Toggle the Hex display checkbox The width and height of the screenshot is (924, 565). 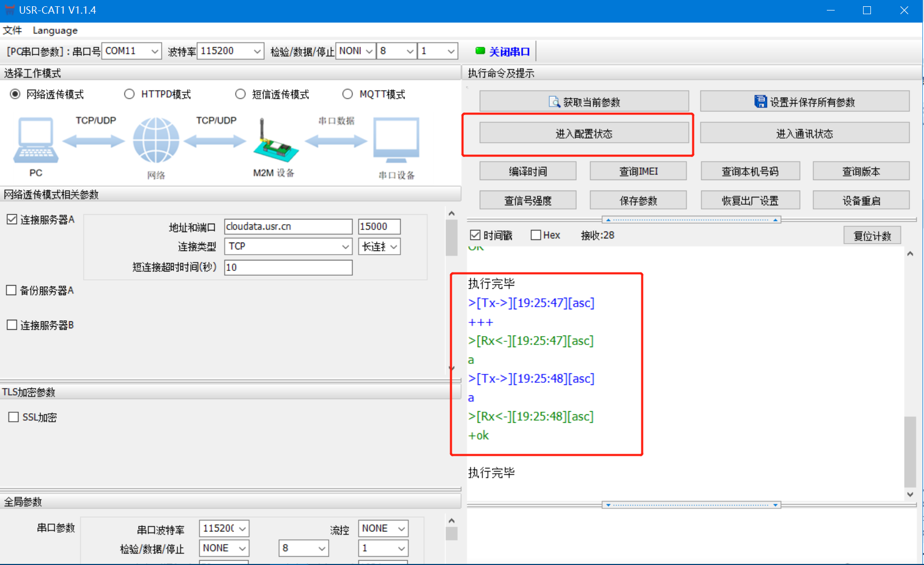pos(536,235)
